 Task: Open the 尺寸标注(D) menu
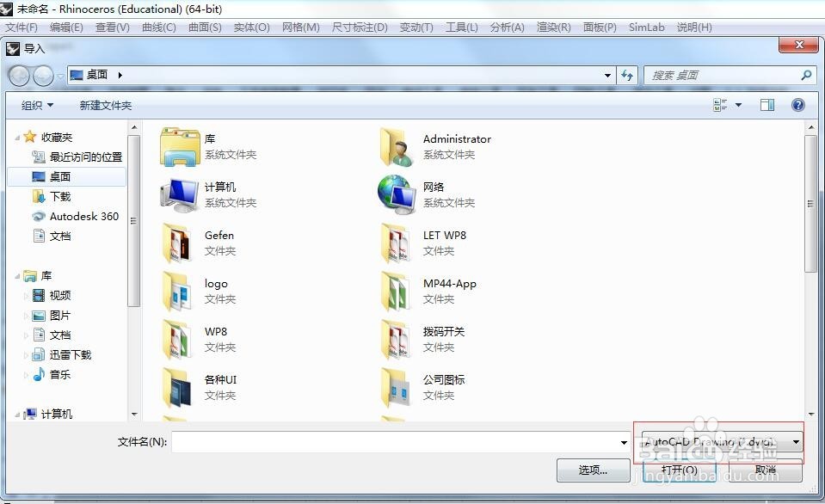[360, 28]
